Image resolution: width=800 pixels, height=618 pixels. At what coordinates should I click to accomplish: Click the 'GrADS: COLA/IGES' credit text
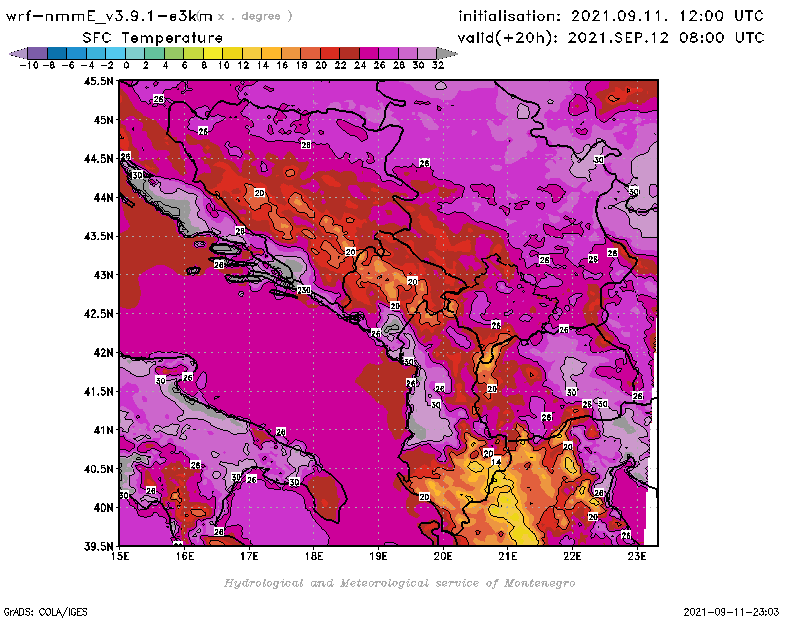tap(45, 612)
